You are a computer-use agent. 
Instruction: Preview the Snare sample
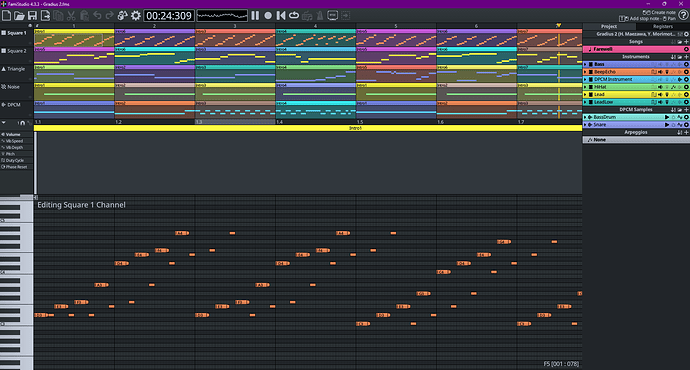coord(667,125)
